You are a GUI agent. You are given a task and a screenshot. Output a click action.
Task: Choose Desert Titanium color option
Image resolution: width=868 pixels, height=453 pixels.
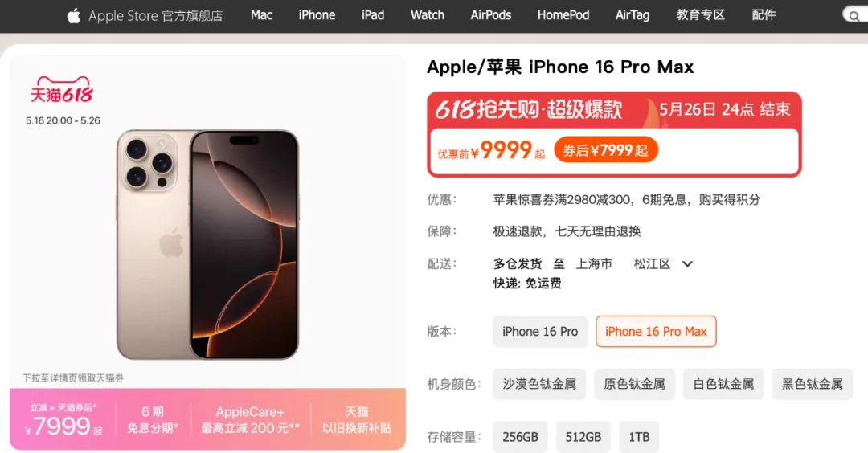(539, 384)
